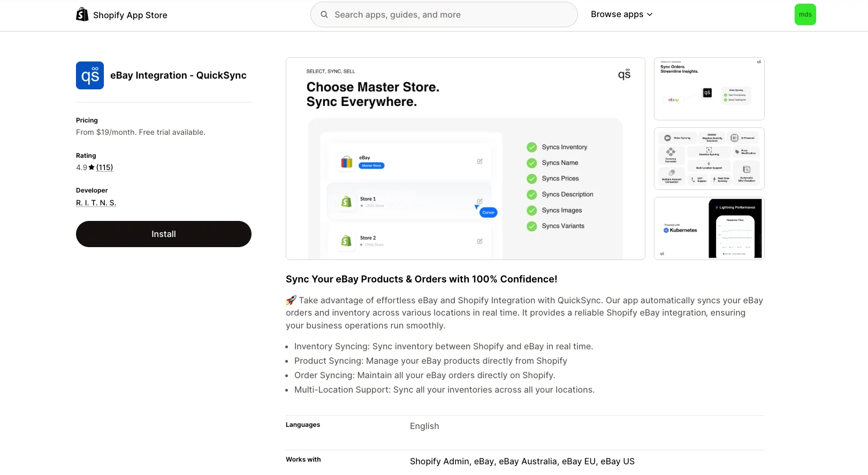Click the Syncs Description green checkmark
This screenshot has height=475, width=868.
(x=531, y=195)
